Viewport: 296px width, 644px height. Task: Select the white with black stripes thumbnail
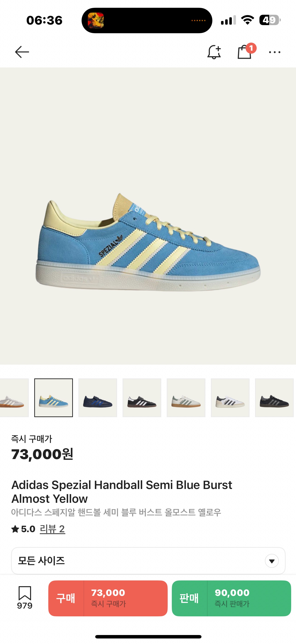tap(230, 398)
